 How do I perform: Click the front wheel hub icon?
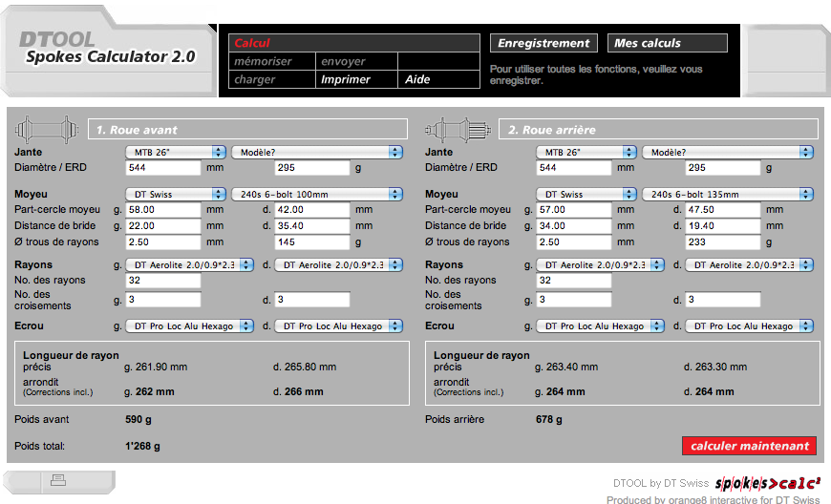point(47,129)
